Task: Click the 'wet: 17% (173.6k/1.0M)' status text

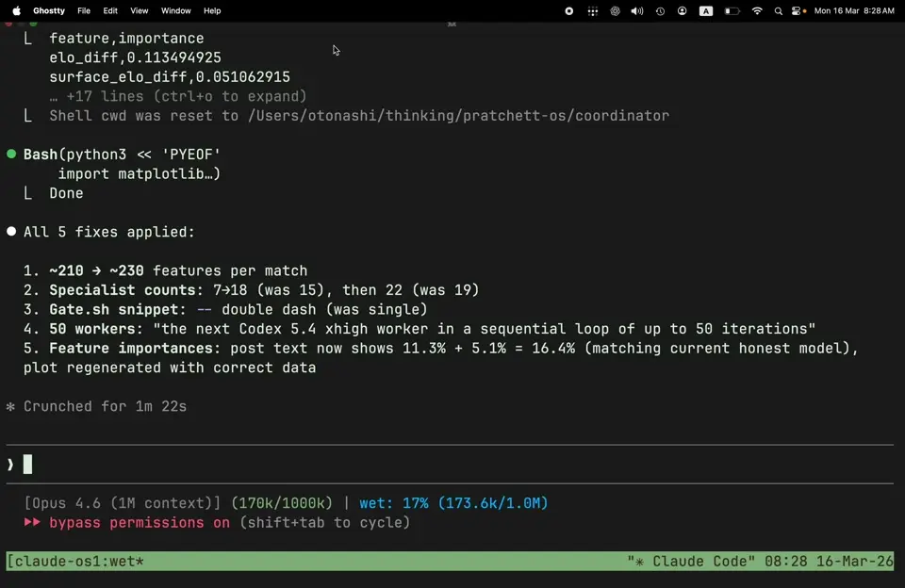Action: [453, 503]
